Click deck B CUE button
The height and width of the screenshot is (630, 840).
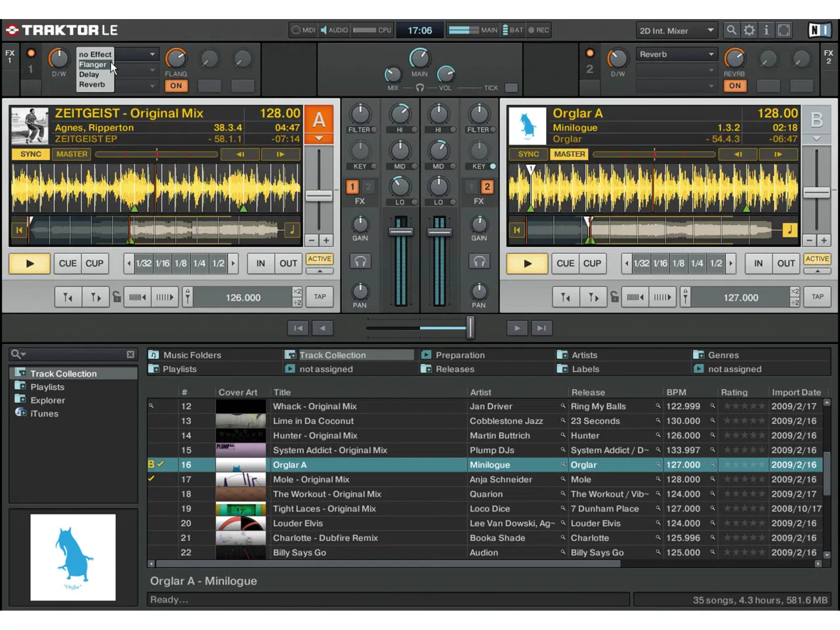tap(565, 264)
